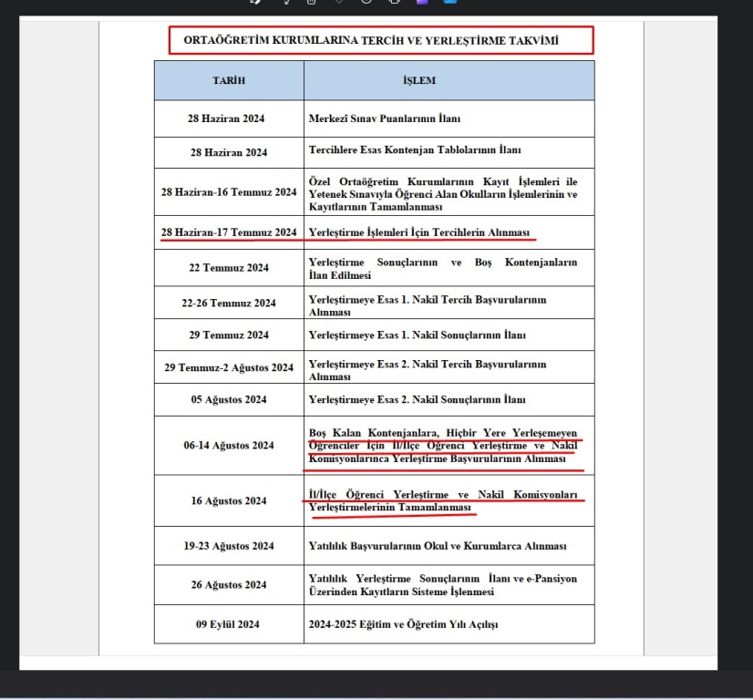
Task: Click the blue app icon in top toolbar
Action: point(449,3)
